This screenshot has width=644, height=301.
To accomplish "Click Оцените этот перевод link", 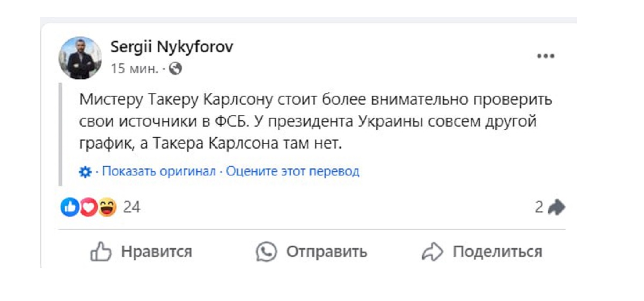I will [292, 172].
